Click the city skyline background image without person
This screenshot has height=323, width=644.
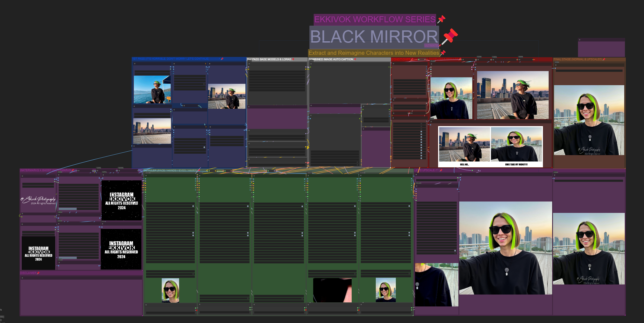(x=152, y=131)
